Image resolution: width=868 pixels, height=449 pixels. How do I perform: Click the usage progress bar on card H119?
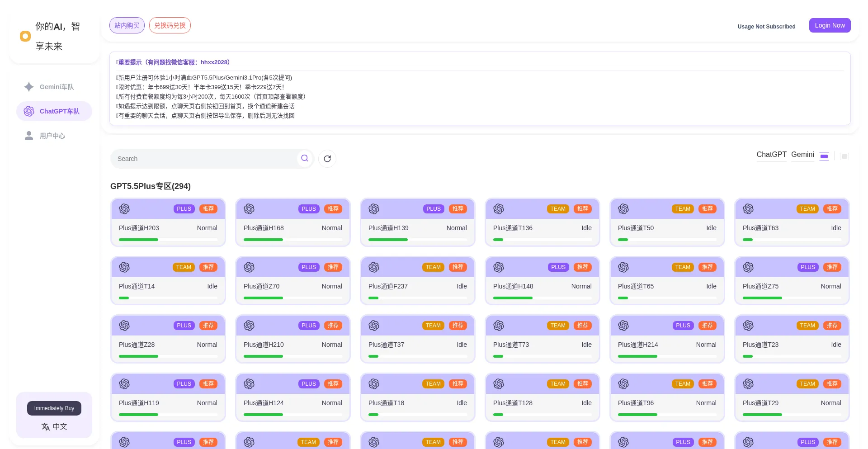click(x=168, y=415)
